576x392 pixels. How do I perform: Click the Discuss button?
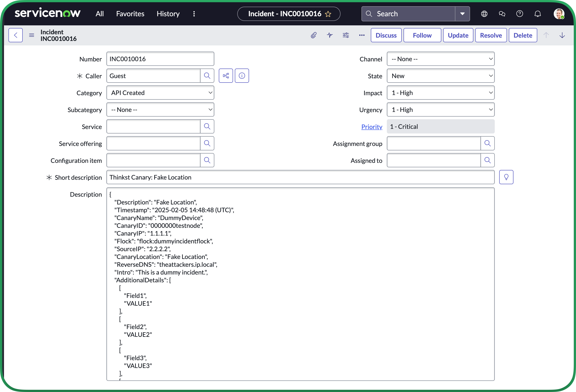pyautogui.click(x=386, y=35)
